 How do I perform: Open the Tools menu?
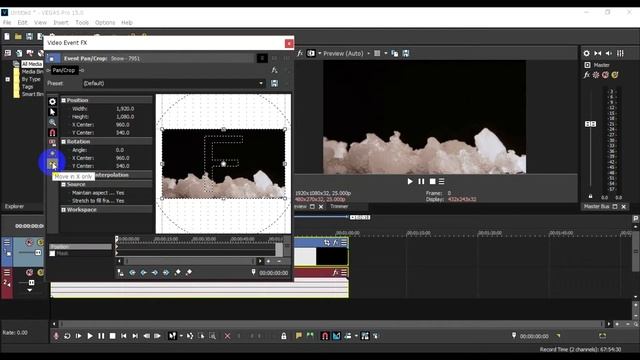(82, 22)
